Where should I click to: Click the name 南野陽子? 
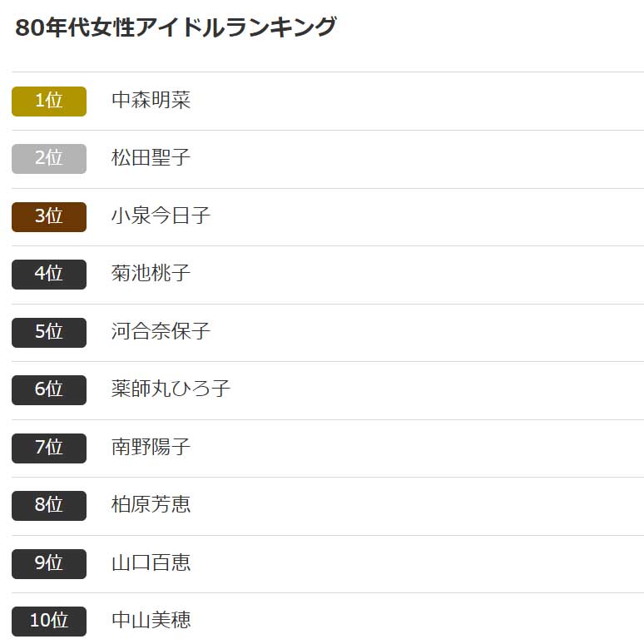pyautogui.click(x=151, y=447)
